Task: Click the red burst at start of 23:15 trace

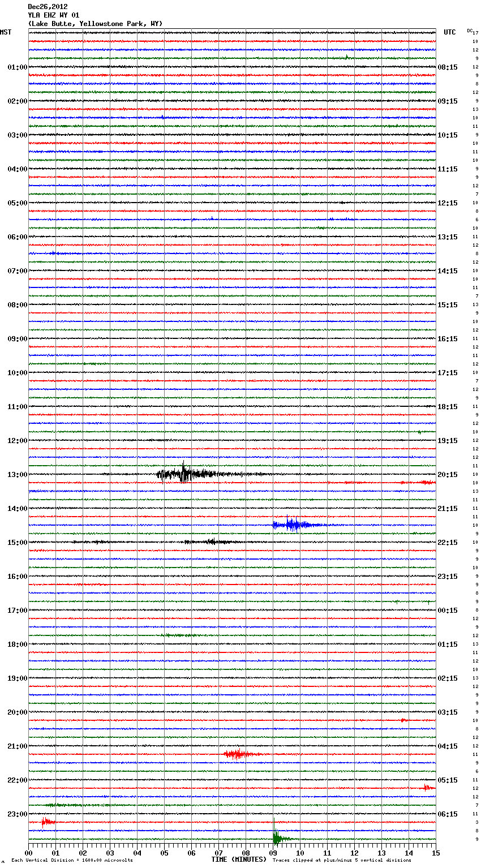Action: (x=48, y=822)
